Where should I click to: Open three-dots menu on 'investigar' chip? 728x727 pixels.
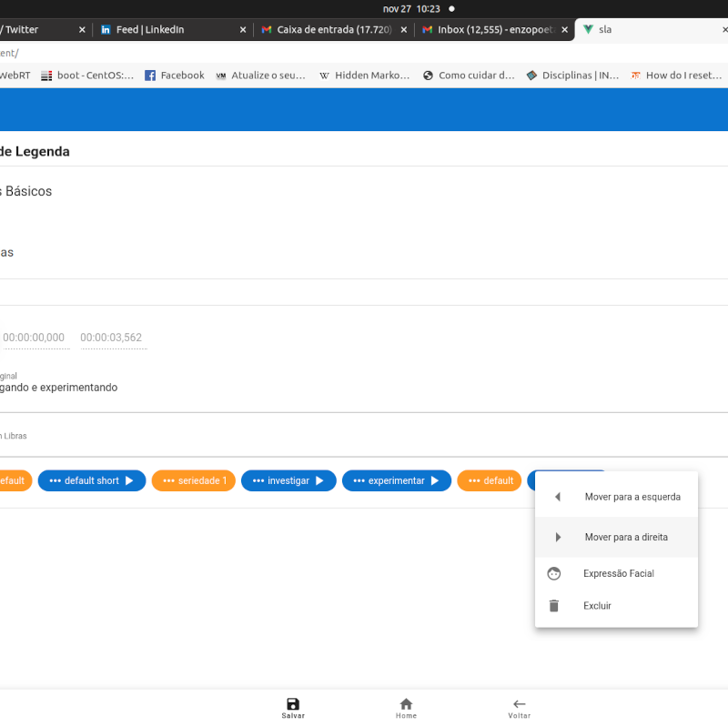[x=258, y=480]
